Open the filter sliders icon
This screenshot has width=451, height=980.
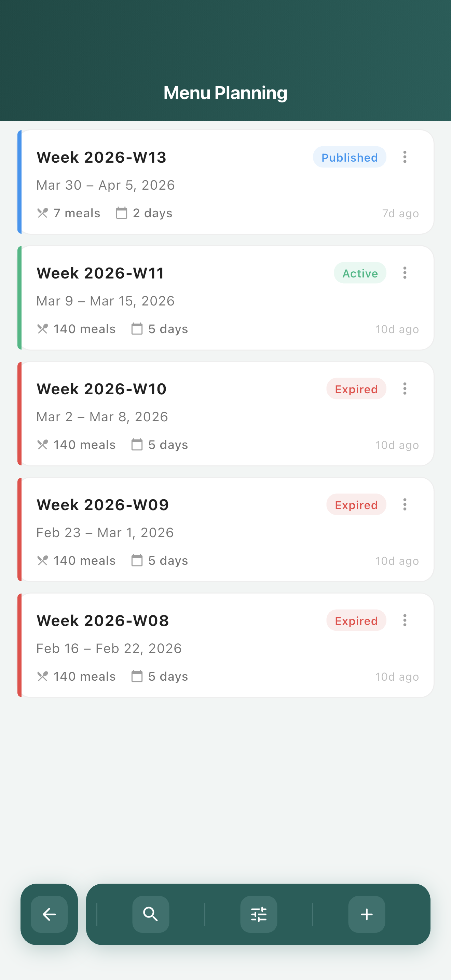[x=259, y=914]
